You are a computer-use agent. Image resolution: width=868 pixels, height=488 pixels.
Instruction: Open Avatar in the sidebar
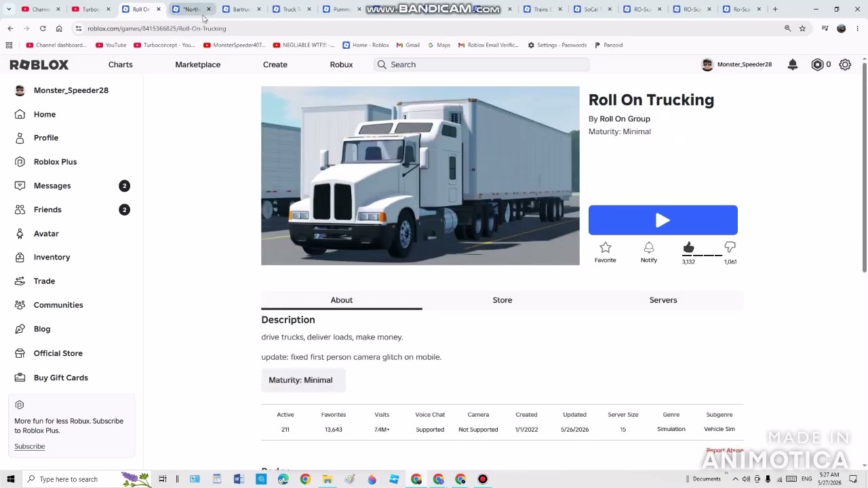46,233
